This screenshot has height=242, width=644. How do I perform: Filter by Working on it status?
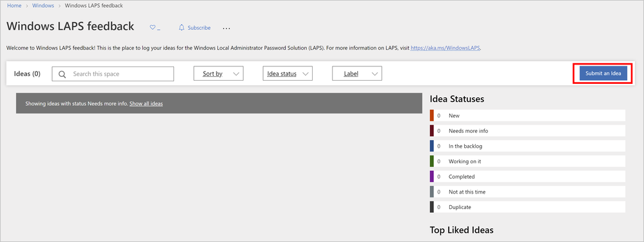[x=527, y=161]
